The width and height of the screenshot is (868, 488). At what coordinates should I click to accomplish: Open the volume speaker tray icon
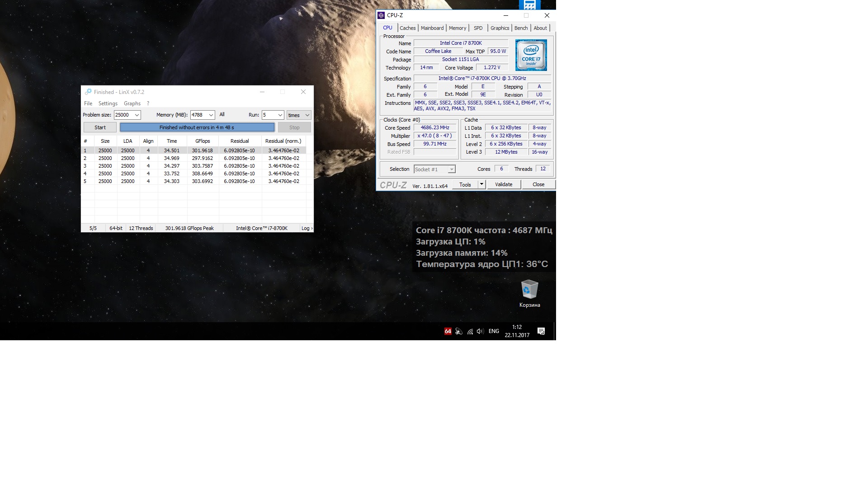(x=480, y=331)
